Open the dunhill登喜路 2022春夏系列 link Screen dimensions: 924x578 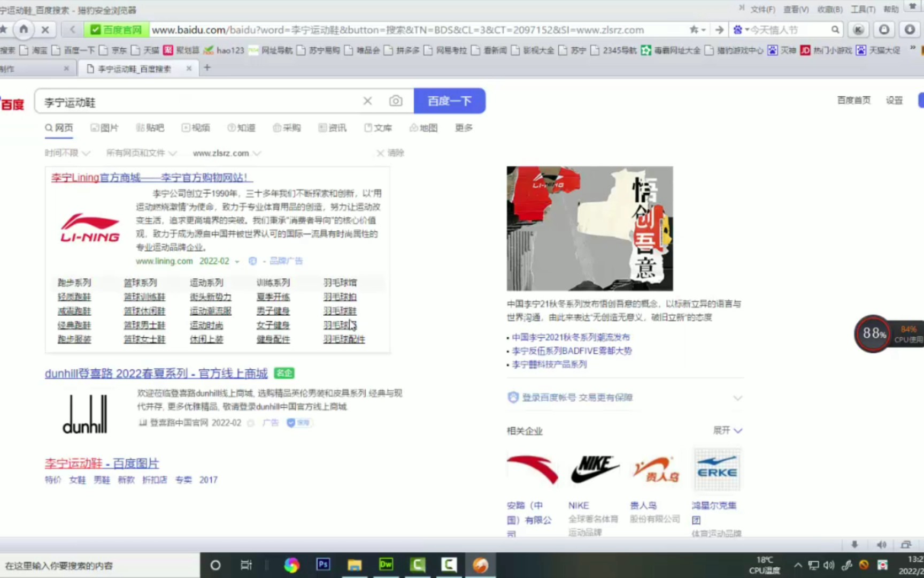[x=156, y=374]
